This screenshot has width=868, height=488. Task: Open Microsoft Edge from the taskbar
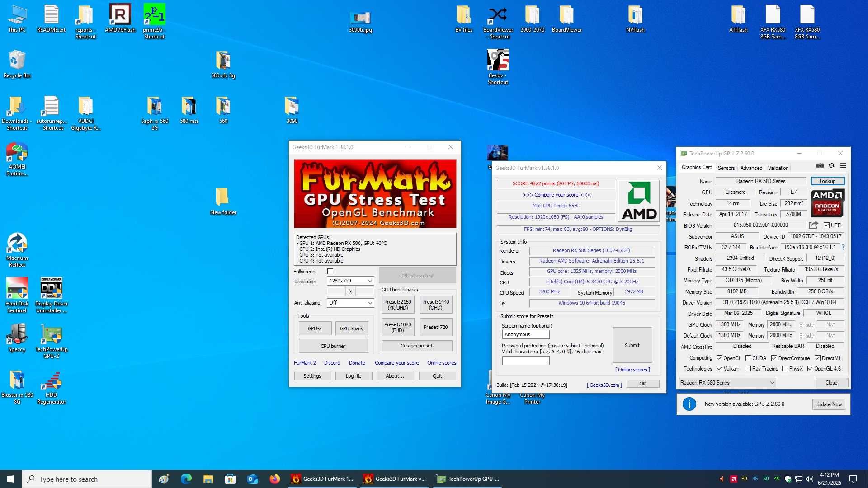[x=186, y=479]
